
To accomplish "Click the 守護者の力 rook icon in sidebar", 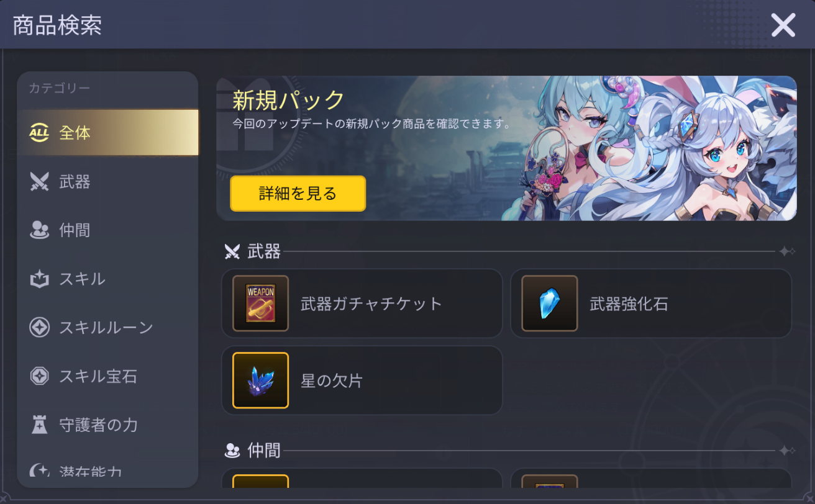I will pos(39,425).
